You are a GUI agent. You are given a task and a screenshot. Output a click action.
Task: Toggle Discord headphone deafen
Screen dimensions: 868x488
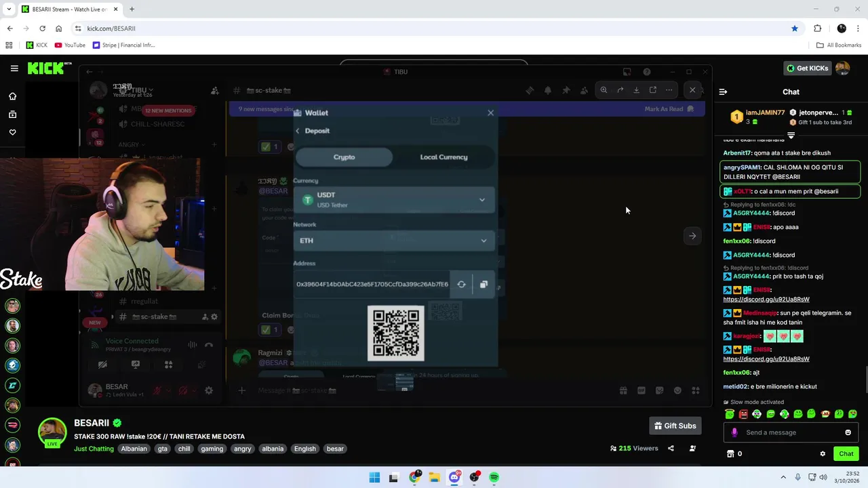[182, 390]
